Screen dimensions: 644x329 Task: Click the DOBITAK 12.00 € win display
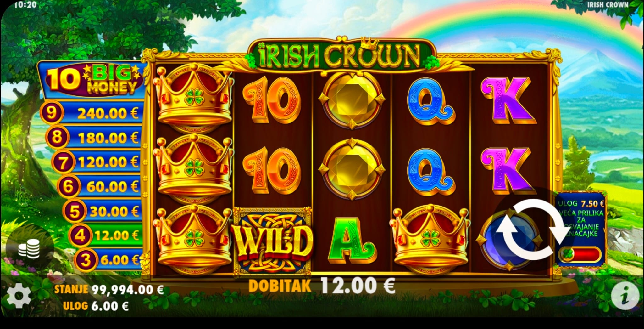pos(321,286)
